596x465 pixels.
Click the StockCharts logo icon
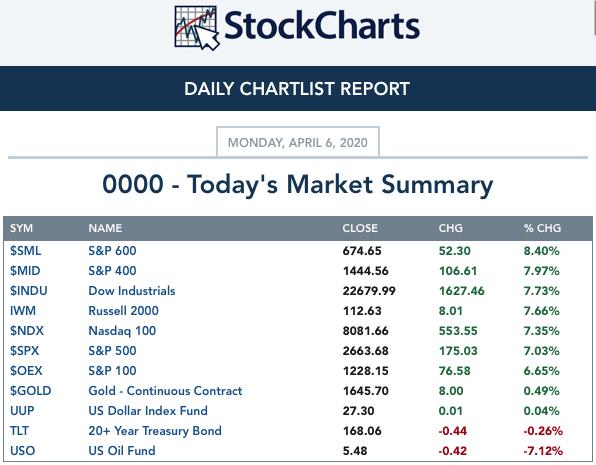click(x=197, y=28)
